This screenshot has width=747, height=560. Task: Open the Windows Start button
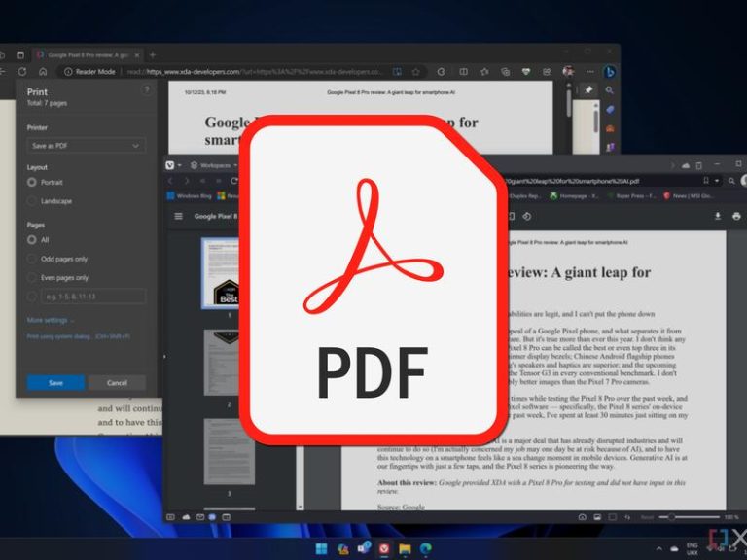pyautogui.click(x=322, y=548)
